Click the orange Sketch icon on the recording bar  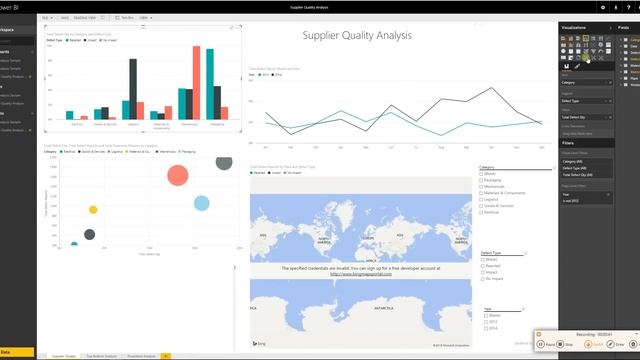click(588, 344)
